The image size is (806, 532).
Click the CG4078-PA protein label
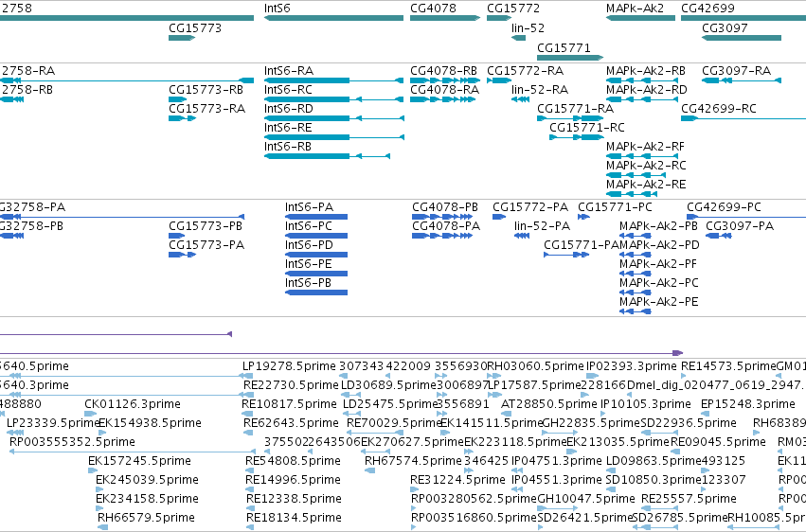click(x=446, y=226)
